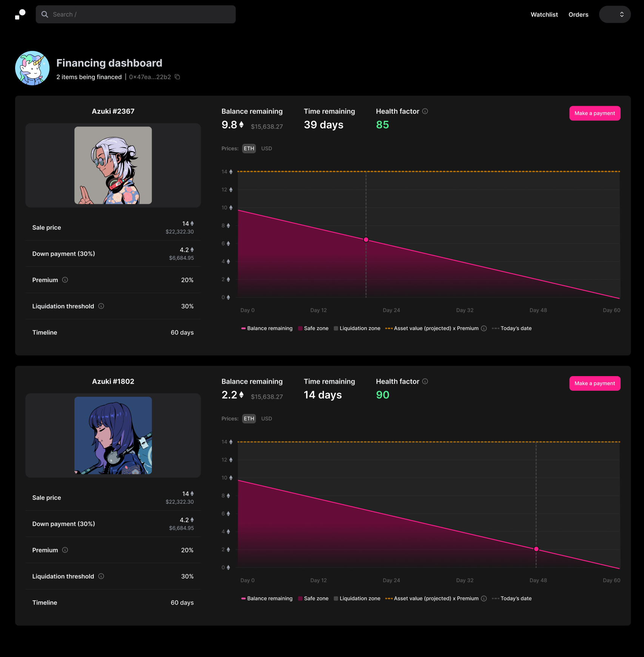The height and width of the screenshot is (657, 644).
Task: Click the wallet address 0x47ea...22b2 text
Action: pos(150,77)
